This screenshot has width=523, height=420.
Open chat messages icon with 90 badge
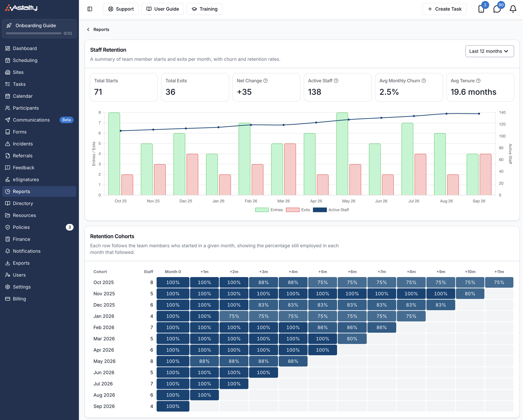[497, 9]
